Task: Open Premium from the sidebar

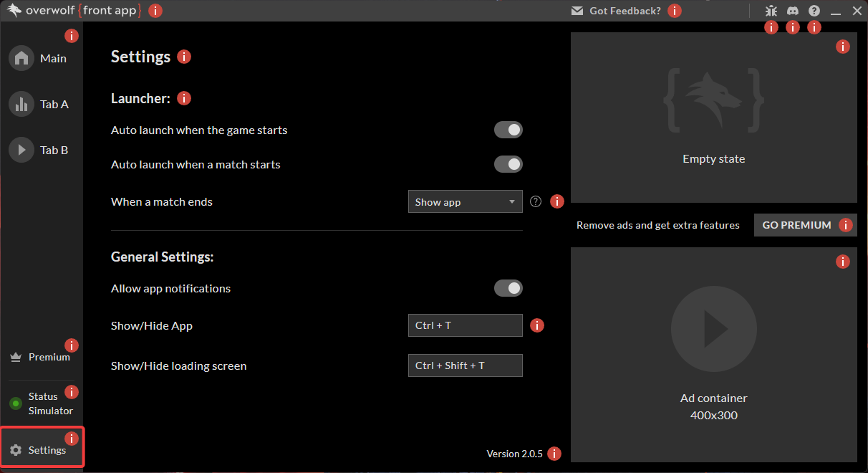Action: click(42, 357)
